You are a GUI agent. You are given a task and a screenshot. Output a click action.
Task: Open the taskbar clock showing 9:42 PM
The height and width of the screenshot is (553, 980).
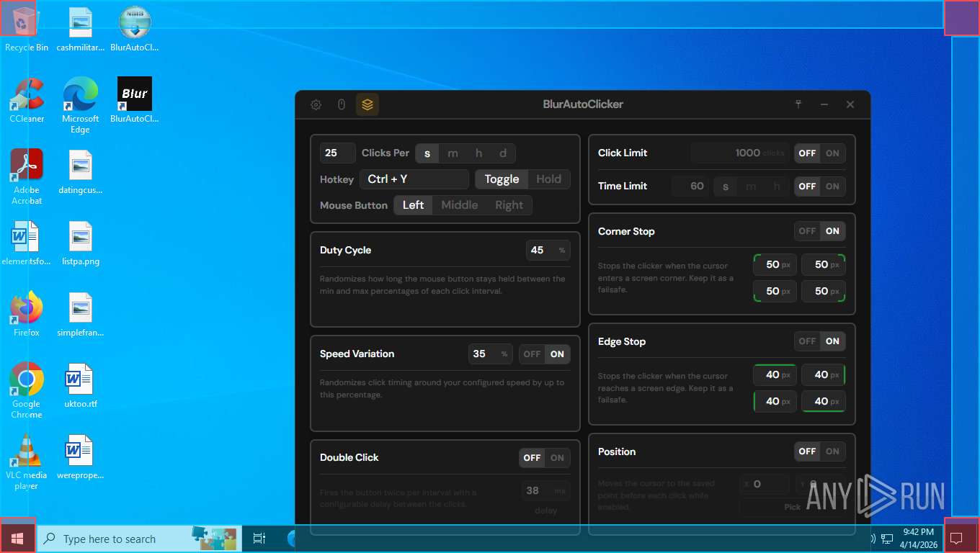[918, 539]
